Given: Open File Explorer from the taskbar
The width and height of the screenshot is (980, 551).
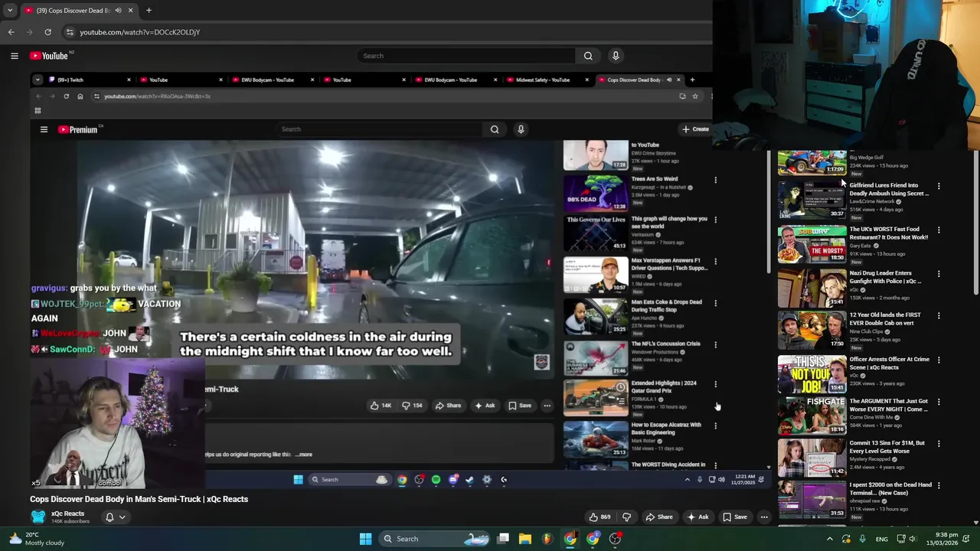Looking at the screenshot, I should click(x=525, y=539).
